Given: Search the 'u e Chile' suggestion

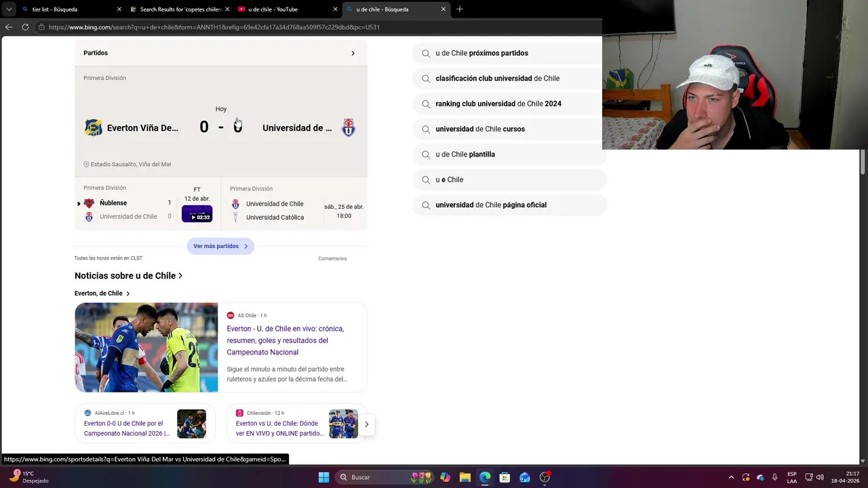Looking at the screenshot, I should (509, 180).
